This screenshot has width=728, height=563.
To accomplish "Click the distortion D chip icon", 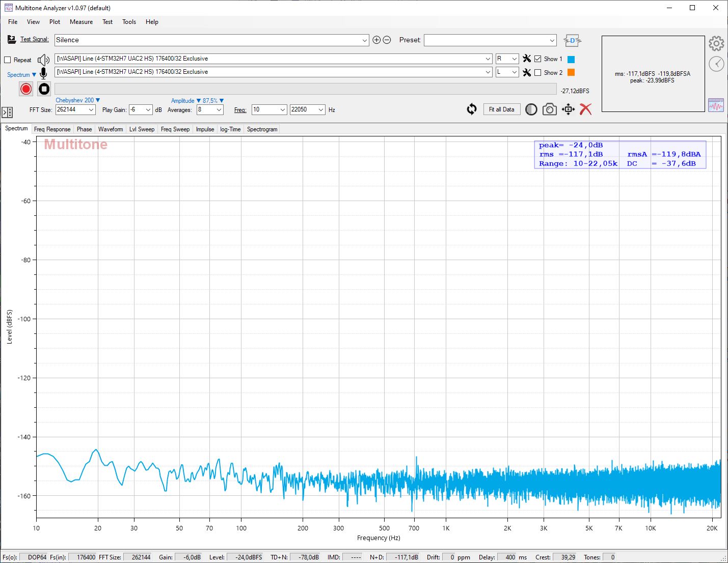I will point(572,40).
